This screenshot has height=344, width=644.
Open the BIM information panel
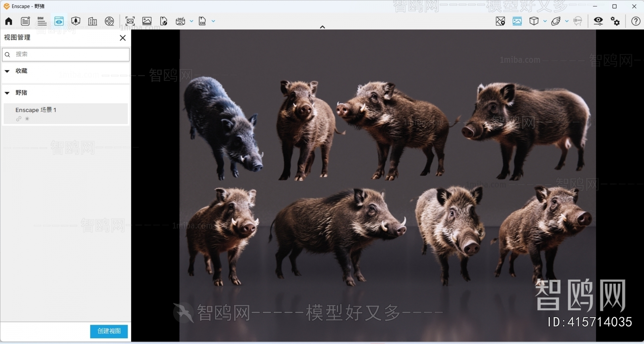tap(42, 21)
